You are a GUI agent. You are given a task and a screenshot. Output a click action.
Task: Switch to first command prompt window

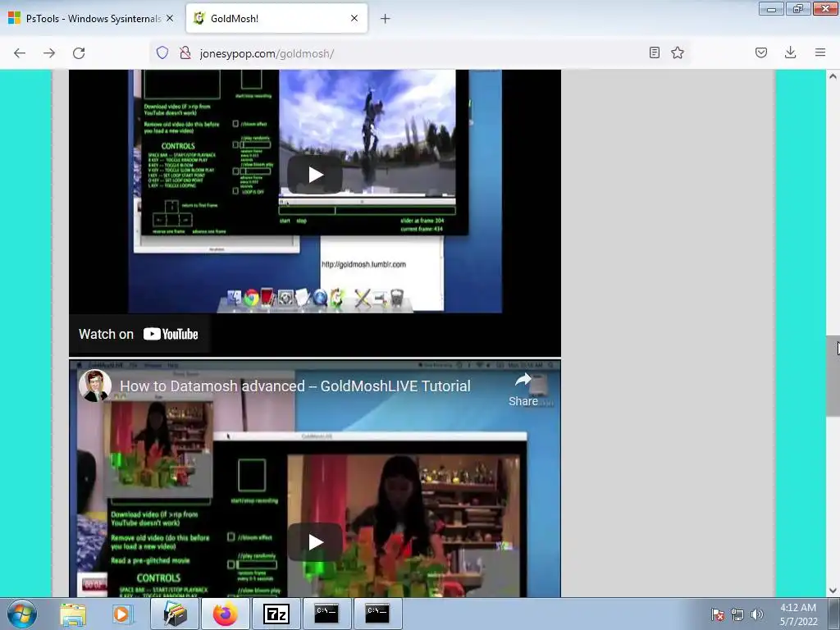326,614
